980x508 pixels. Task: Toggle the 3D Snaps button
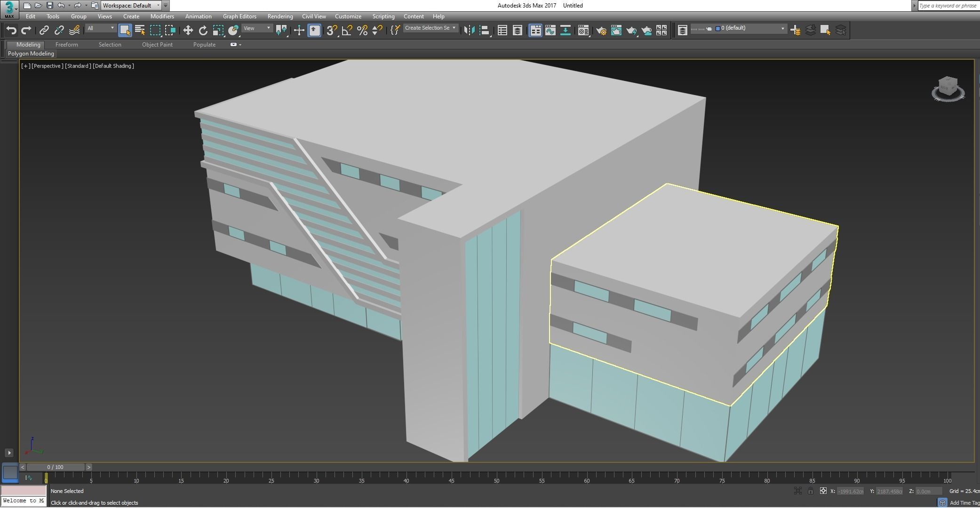pos(332,30)
